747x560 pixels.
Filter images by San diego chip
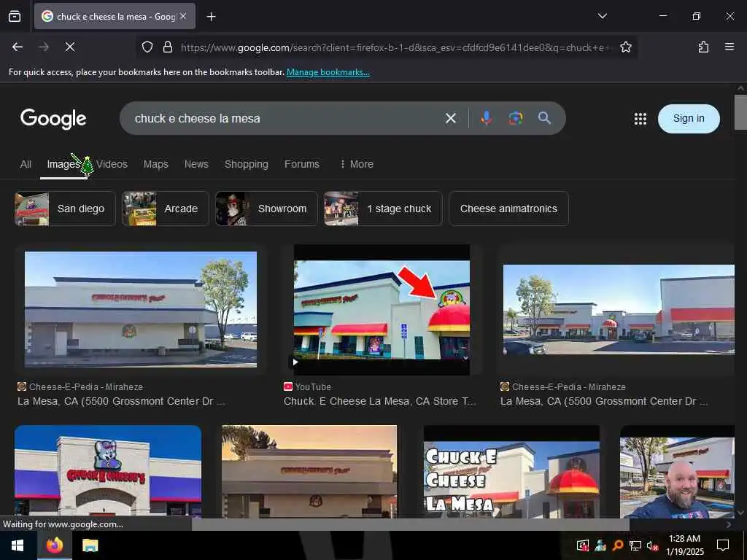pyautogui.click(x=65, y=209)
